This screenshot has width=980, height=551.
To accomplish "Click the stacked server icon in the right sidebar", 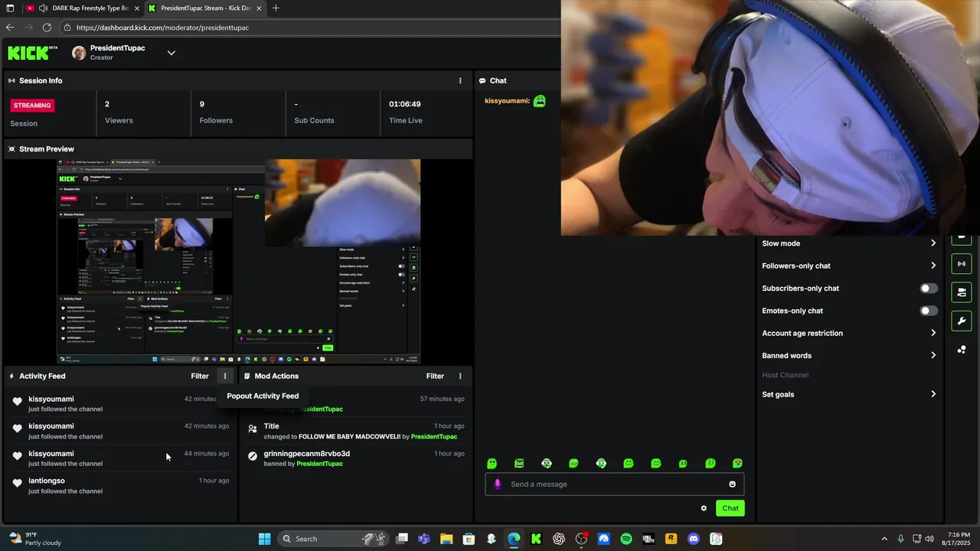I will [x=962, y=292].
